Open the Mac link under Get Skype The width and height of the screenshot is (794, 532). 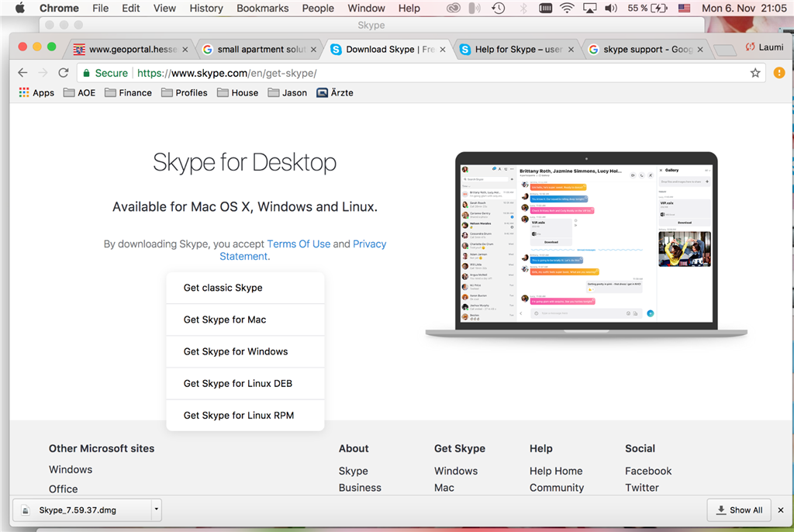(x=444, y=488)
